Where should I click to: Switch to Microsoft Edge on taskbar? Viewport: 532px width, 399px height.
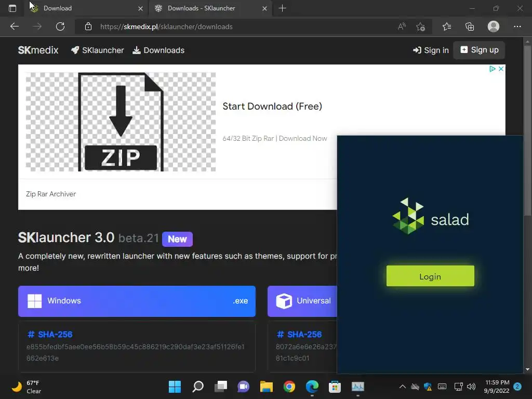tap(312, 387)
